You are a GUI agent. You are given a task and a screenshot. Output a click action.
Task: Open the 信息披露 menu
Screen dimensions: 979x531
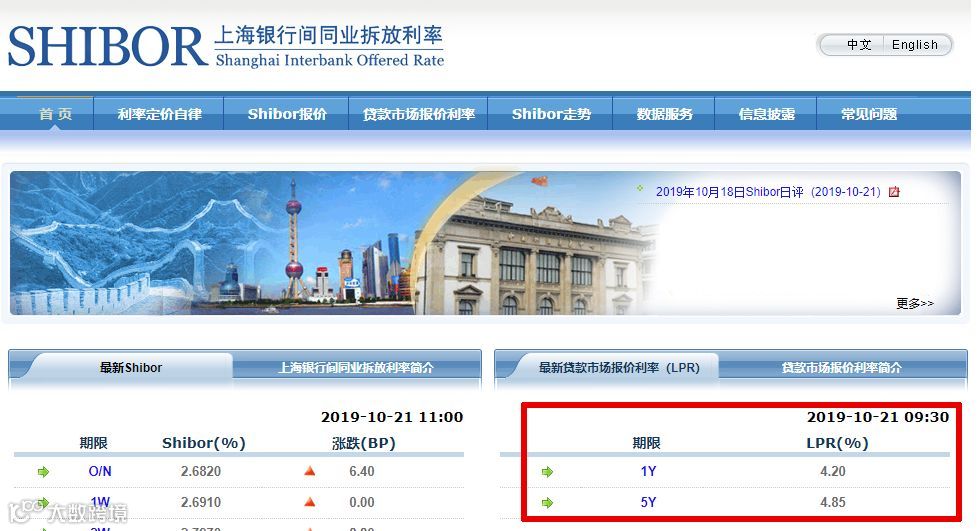click(x=766, y=114)
